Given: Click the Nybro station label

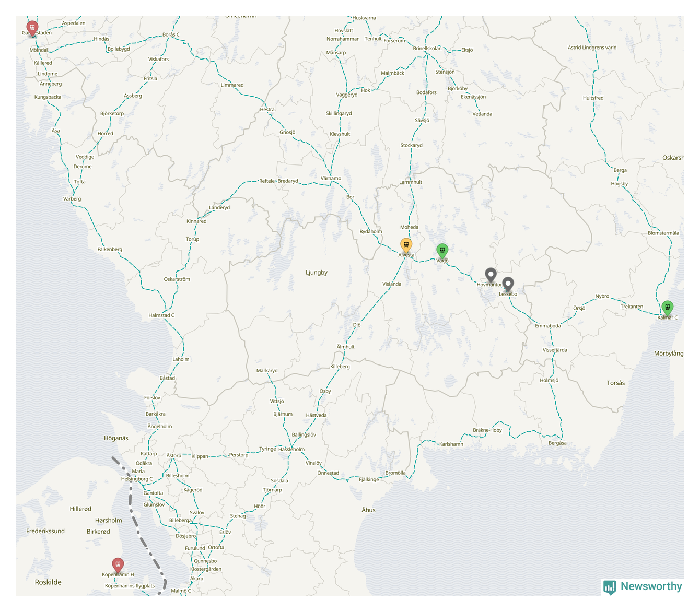Looking at the screenshot, I should click(602, 296).
